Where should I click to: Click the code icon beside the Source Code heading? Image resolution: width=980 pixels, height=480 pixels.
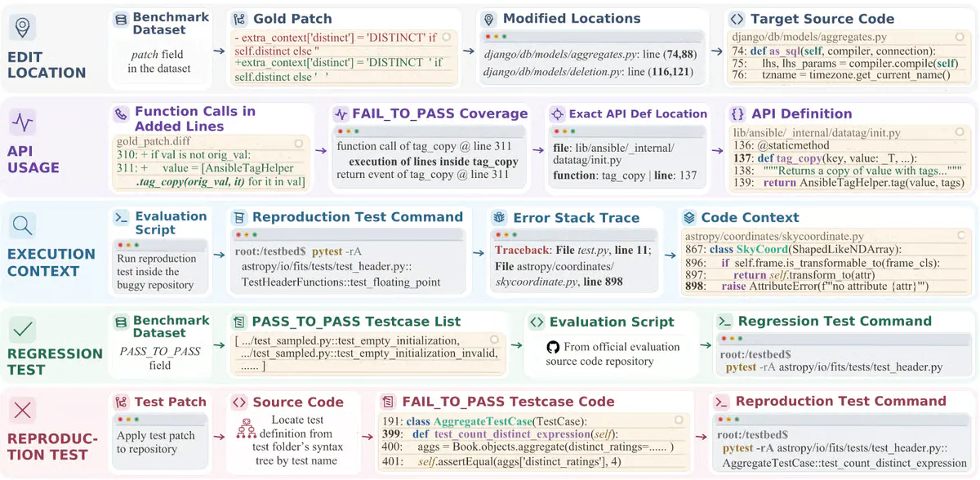(239, 402)
